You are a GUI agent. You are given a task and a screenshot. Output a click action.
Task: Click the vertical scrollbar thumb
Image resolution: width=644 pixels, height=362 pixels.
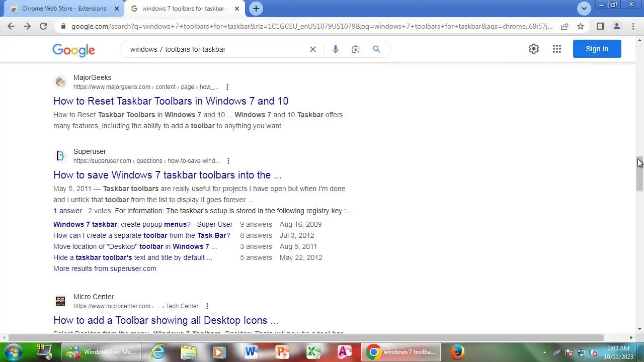639,174
